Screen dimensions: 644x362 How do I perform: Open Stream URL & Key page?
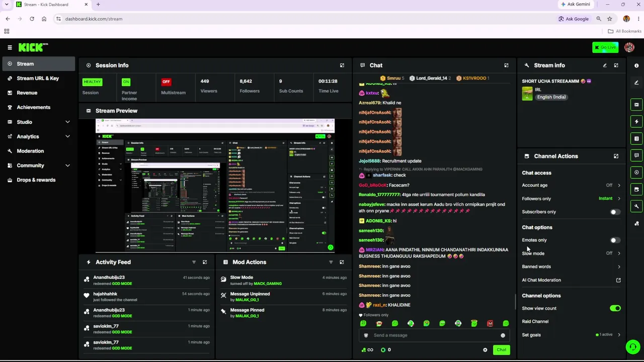(38, 78)
